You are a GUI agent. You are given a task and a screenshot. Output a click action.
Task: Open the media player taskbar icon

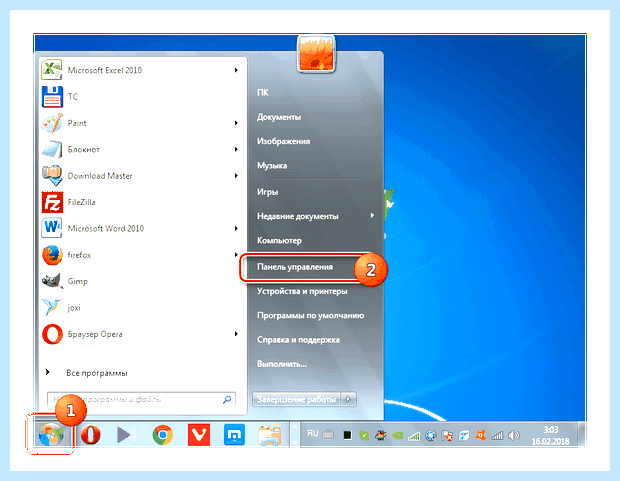[126, 435]
